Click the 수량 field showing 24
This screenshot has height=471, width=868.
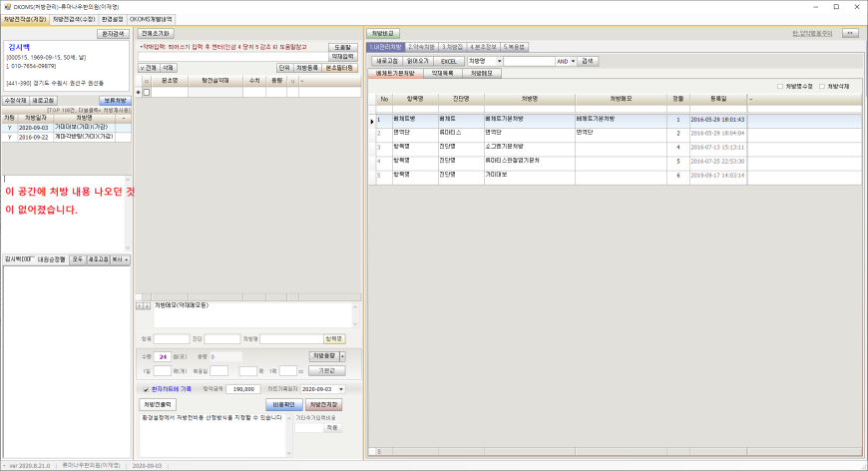163,357
